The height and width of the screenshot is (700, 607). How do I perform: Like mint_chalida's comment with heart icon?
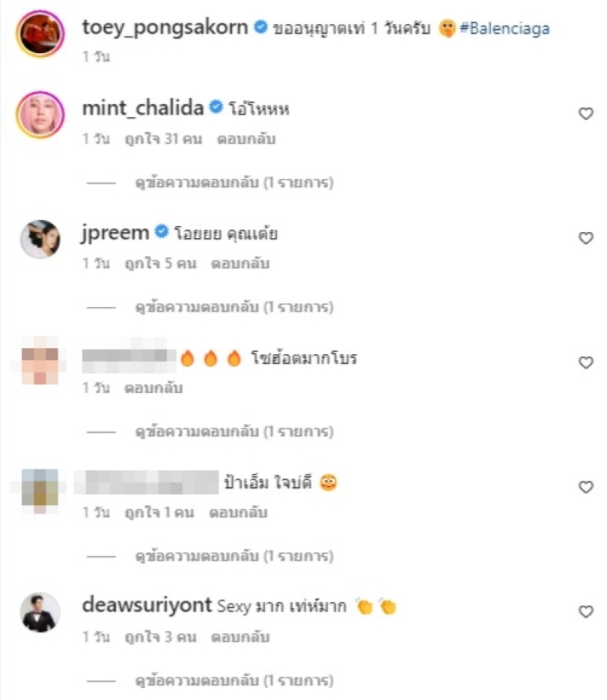pyautogui.click(x=586, y=114)
